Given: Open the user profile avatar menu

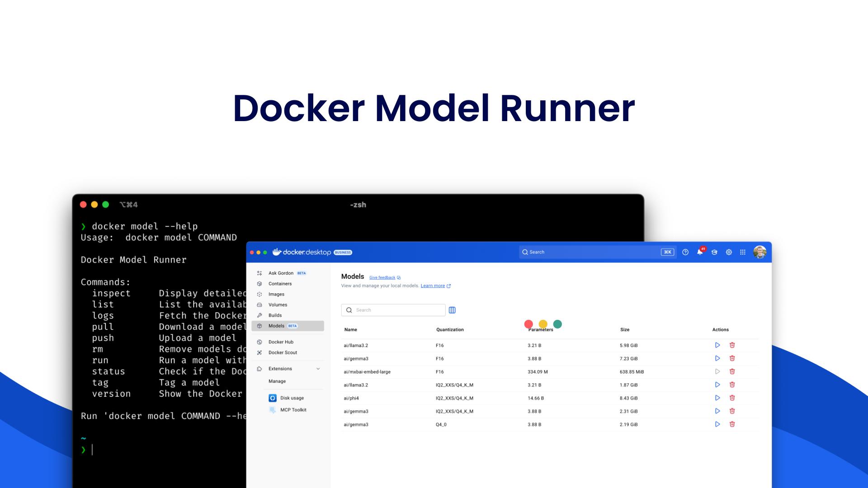Looking at the screenshot, I should pyautogui.click(x=760, y=252).
